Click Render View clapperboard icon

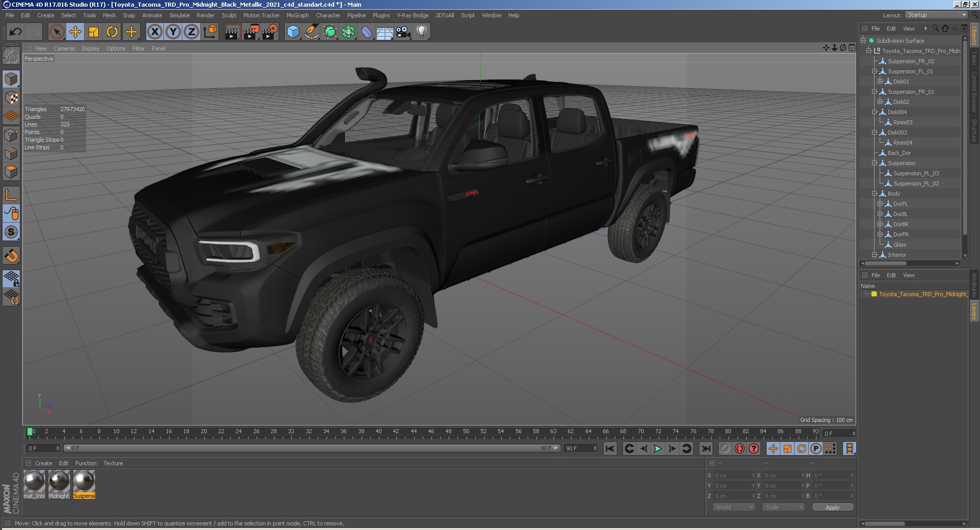[232, 32]
